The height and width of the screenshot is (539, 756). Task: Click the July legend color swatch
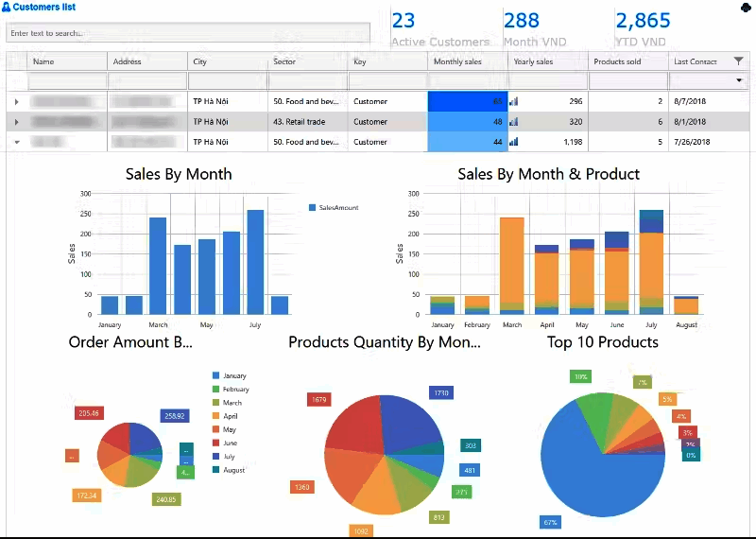pyautogui.click(x=216, y=457)
